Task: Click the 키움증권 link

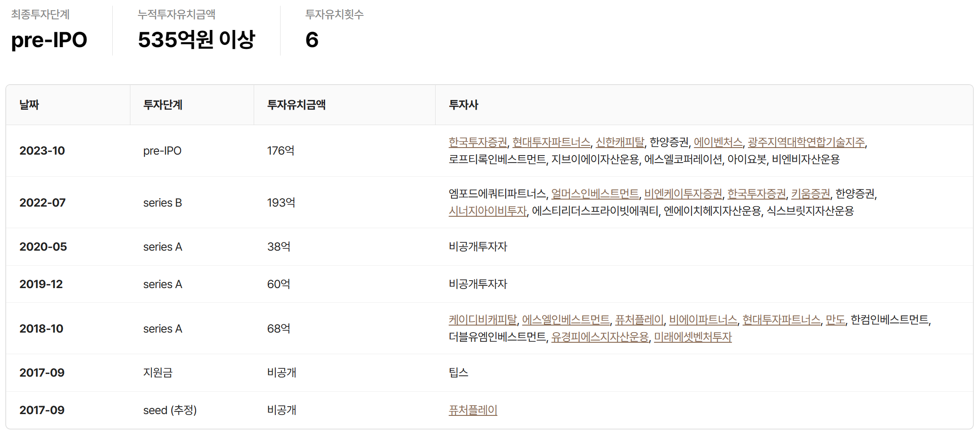Action: (x=810, y=194)
